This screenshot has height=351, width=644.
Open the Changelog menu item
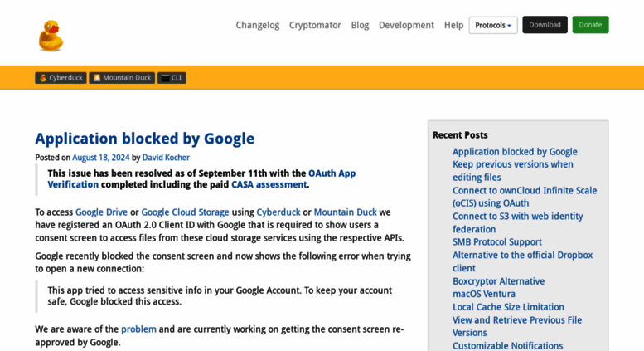258,25
